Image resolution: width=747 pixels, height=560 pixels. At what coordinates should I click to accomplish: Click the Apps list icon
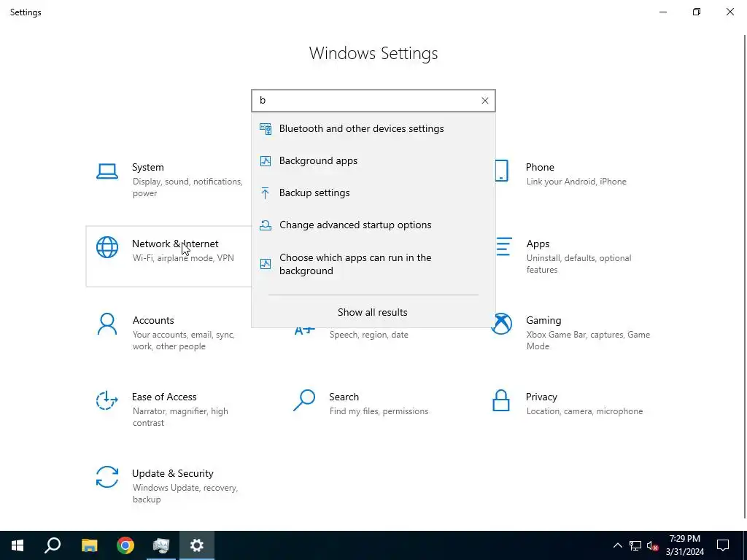pyautogui.click(x=504, y=246)
